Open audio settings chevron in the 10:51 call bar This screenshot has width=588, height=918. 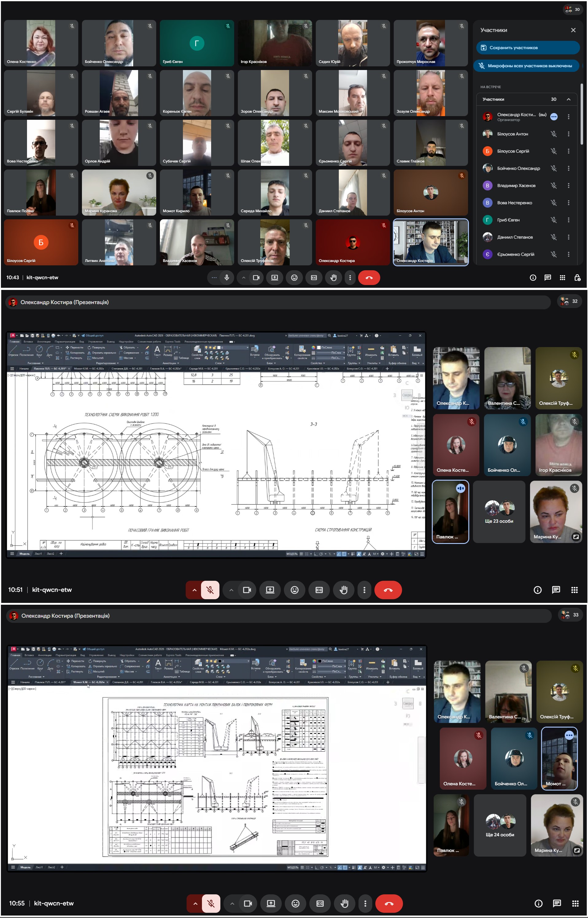point(194,590)
